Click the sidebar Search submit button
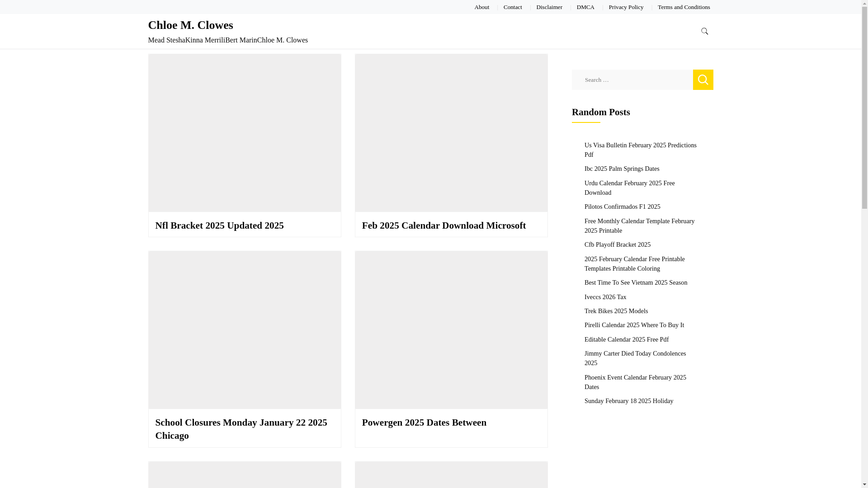The image size is (868, 488). 703,80
